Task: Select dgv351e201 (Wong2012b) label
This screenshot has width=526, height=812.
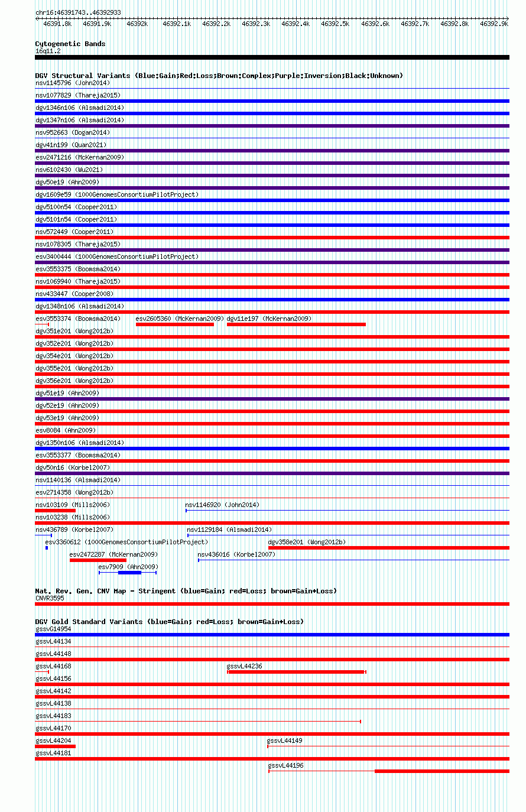Action: pos(74,331)
